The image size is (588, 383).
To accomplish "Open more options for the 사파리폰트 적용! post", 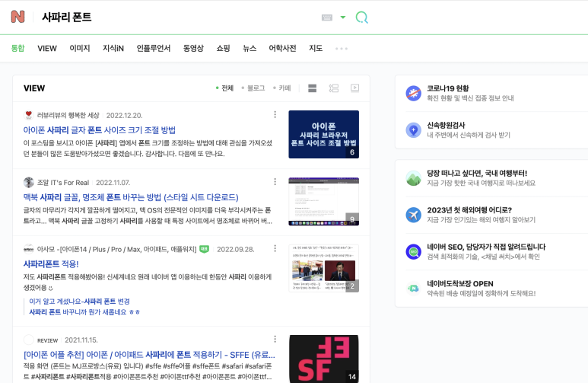I will point(275,248).
